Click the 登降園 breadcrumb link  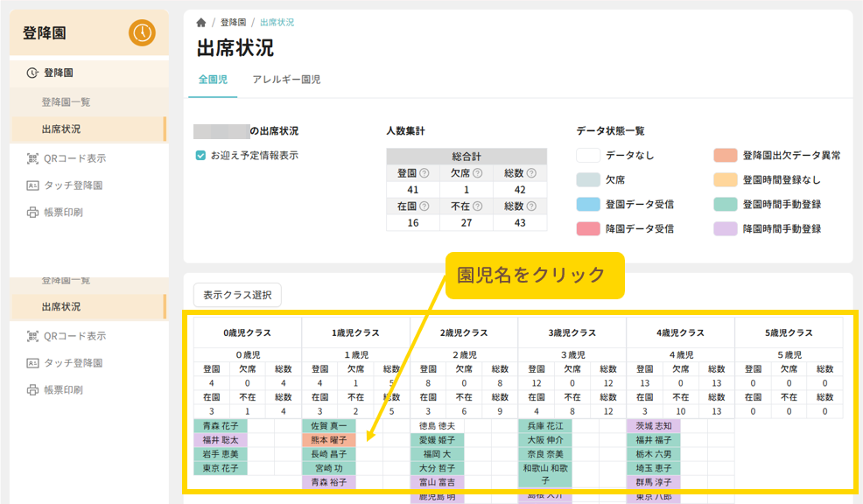click(x=233, y=22)
